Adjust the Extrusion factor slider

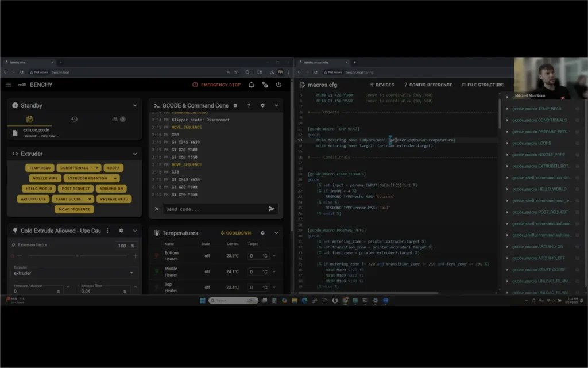(x=77, y=255)
